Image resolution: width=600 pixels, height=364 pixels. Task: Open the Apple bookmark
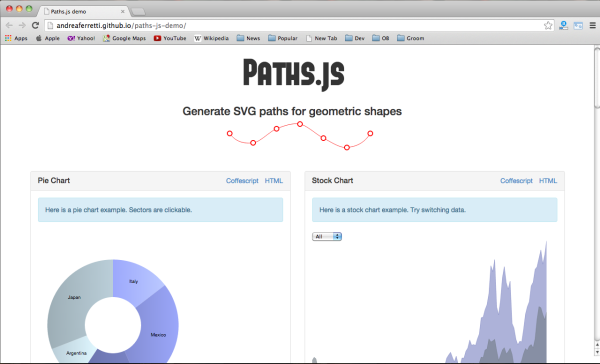coord(48,38)
